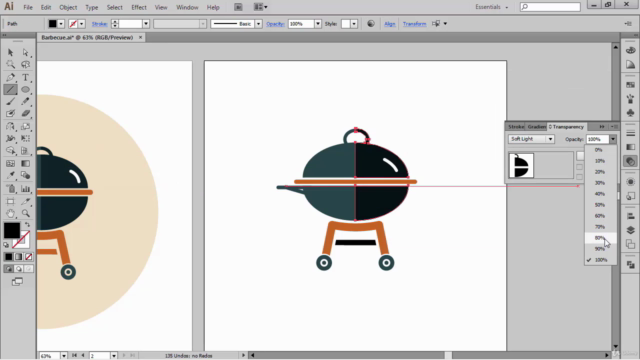Choose 80% in opacity list
The width and height of the screenshot is (640, 360).
(600, 238)
